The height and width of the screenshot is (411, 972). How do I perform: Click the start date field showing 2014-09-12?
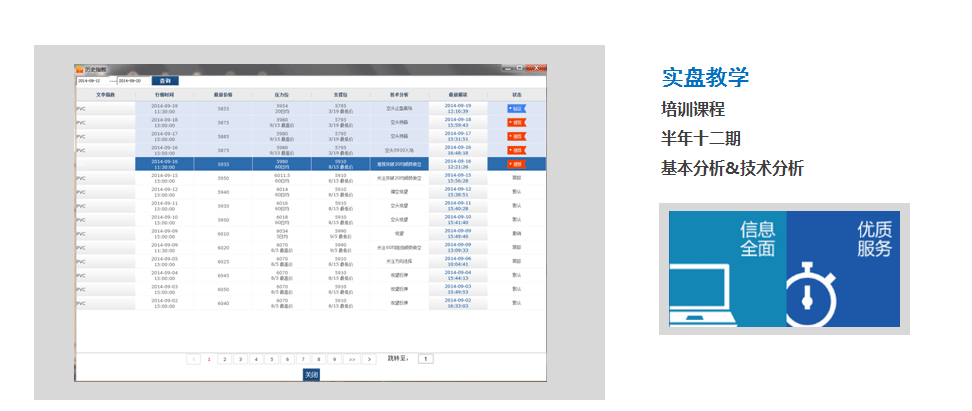coord(92,81)
